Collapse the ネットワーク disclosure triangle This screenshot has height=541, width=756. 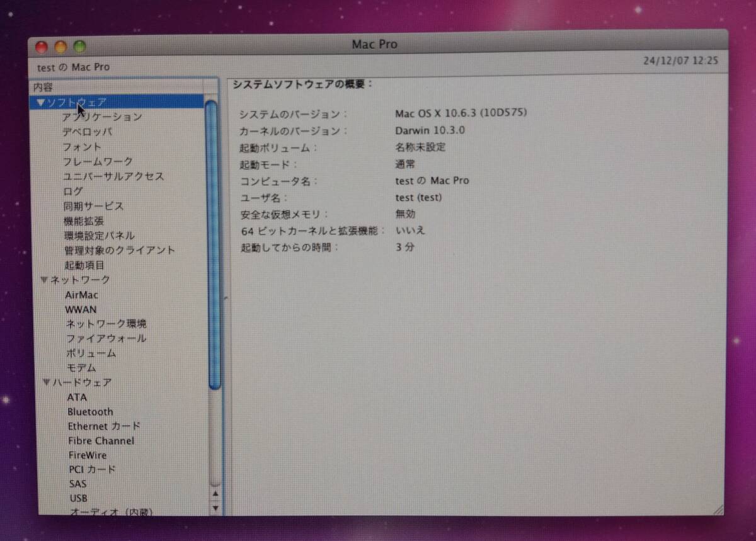[x=45, y=280]
